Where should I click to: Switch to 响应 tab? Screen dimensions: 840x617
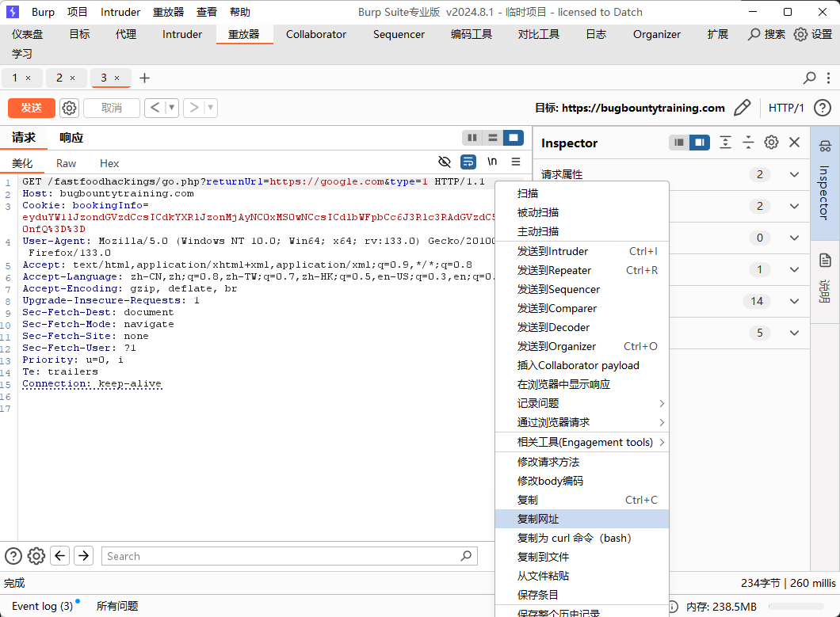pyautogui.click(x=71, y=138)
